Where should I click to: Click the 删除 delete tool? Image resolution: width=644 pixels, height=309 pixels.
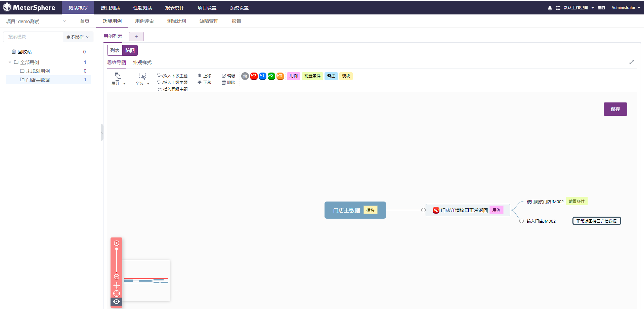tap(228, 82)
